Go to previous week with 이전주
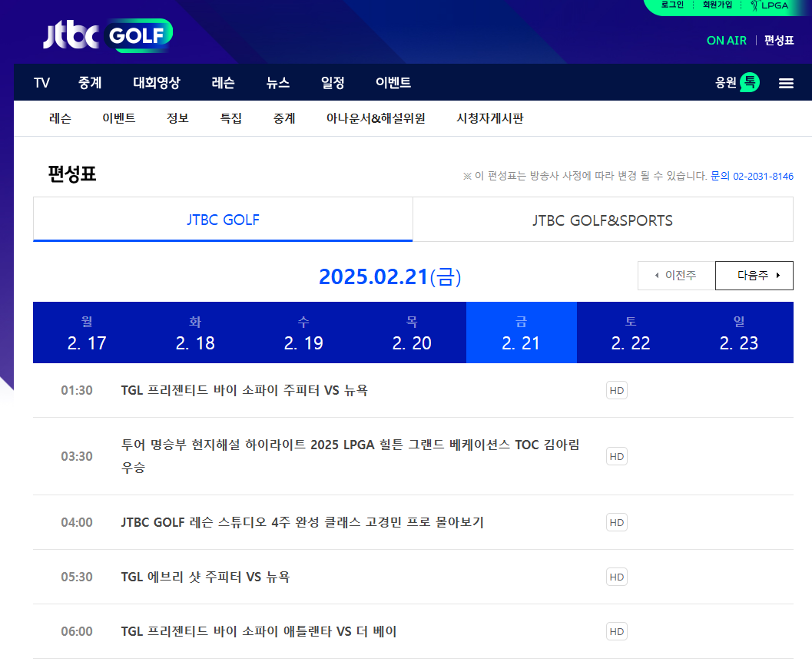 pos(676,276)
